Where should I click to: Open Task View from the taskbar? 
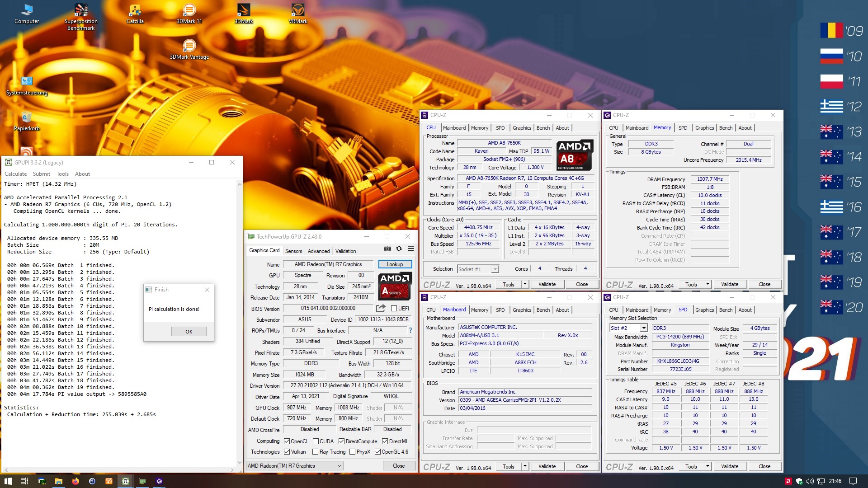(24, 481)
